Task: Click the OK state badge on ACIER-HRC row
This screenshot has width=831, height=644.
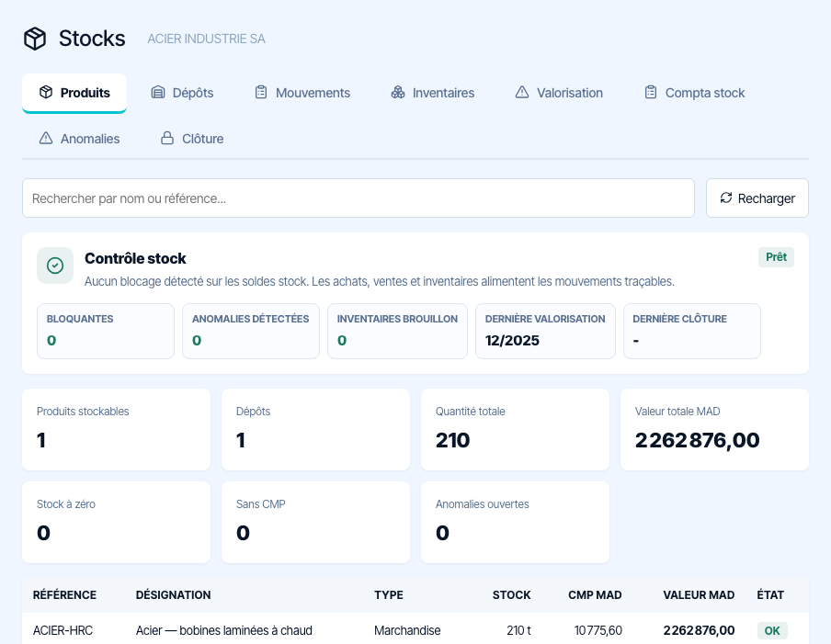Action: coord(772,630)
